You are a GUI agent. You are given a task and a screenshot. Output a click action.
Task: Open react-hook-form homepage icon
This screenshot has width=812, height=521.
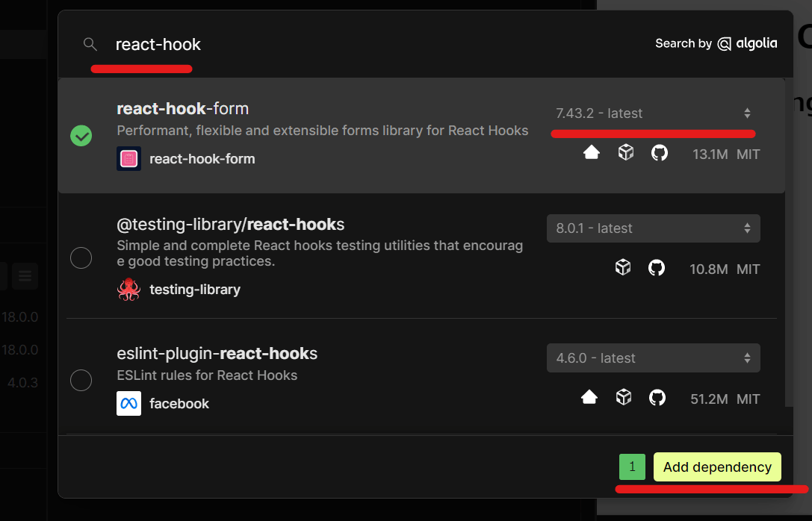click(x=592, y=152)
